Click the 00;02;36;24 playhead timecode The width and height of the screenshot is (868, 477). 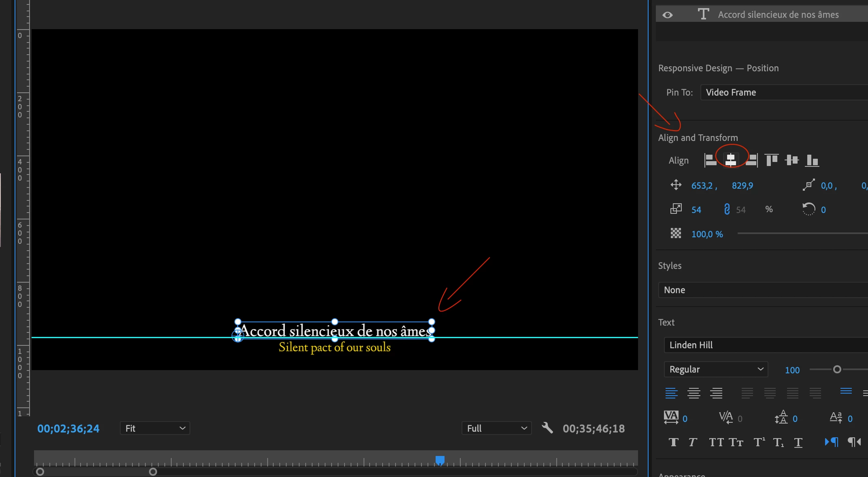click(68, 428)
